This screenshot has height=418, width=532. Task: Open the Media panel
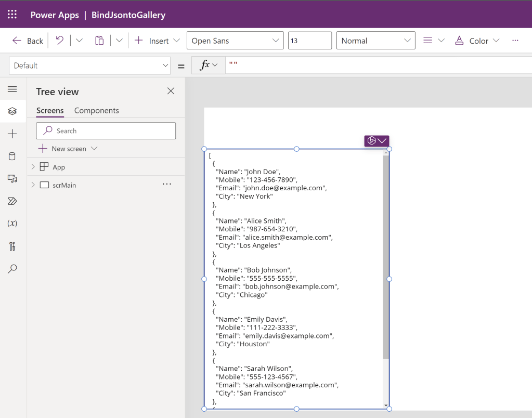[x=12, y=178]
